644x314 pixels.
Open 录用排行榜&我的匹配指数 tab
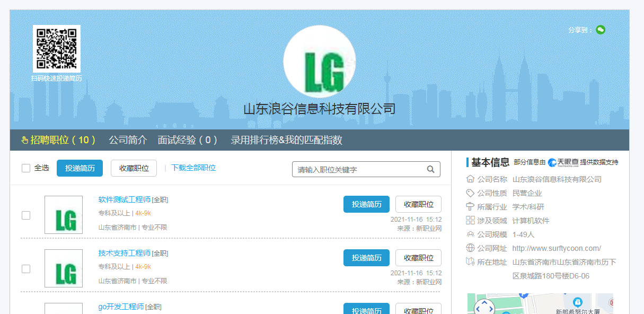(x=286, y=140)
